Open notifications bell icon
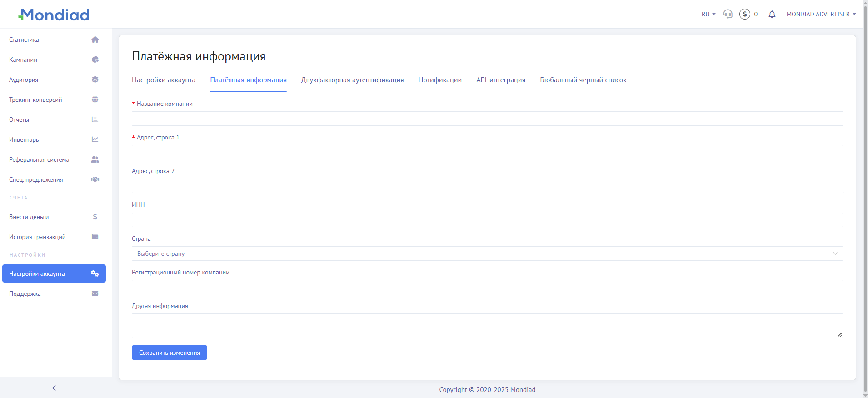 (x=772, y=15)
